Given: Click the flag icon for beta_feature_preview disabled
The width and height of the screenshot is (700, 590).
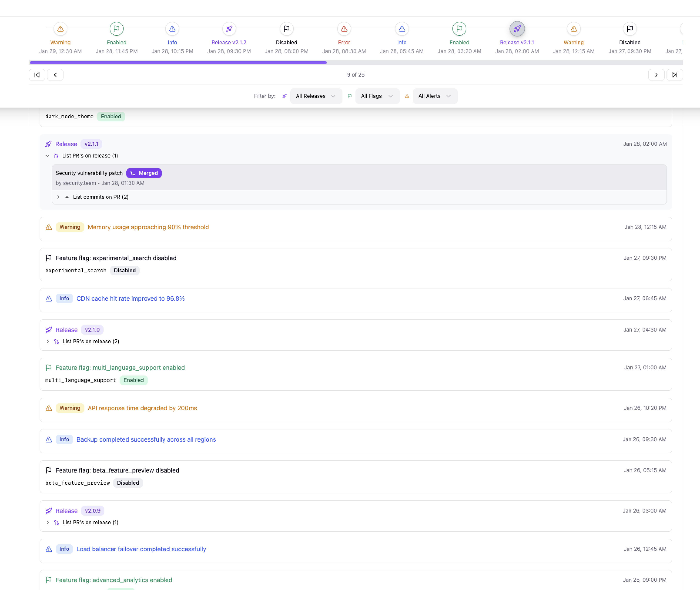Looking at the screenshot, I should [49, 470].
